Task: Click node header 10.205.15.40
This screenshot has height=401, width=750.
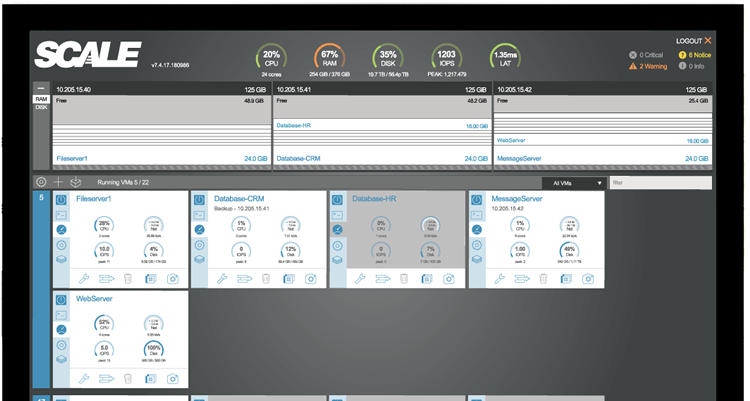Action: pos(162,89)
